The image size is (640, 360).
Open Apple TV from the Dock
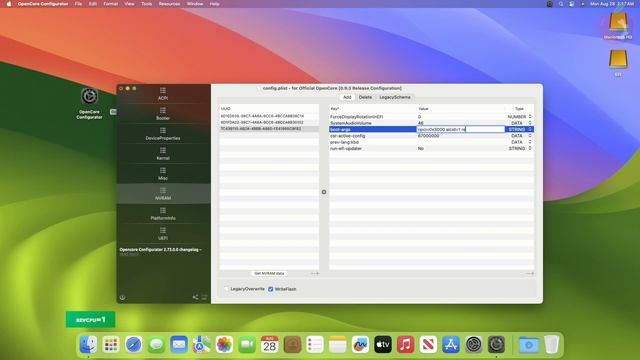click(x=382, y=345)
